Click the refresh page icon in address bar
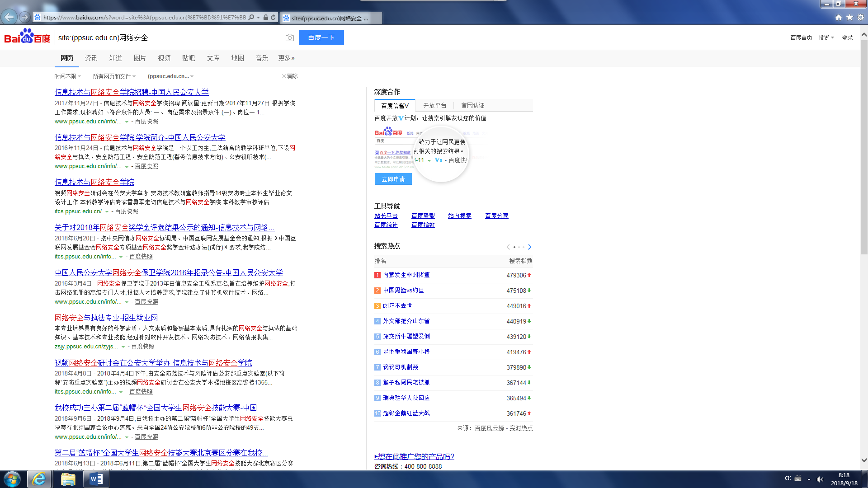Image resolution: width=868 pixels, height=488 pixels. coord(273,18)
